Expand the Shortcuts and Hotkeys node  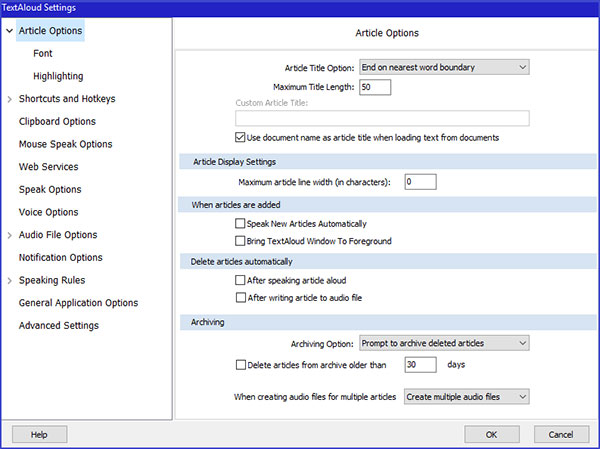point(10,99)
